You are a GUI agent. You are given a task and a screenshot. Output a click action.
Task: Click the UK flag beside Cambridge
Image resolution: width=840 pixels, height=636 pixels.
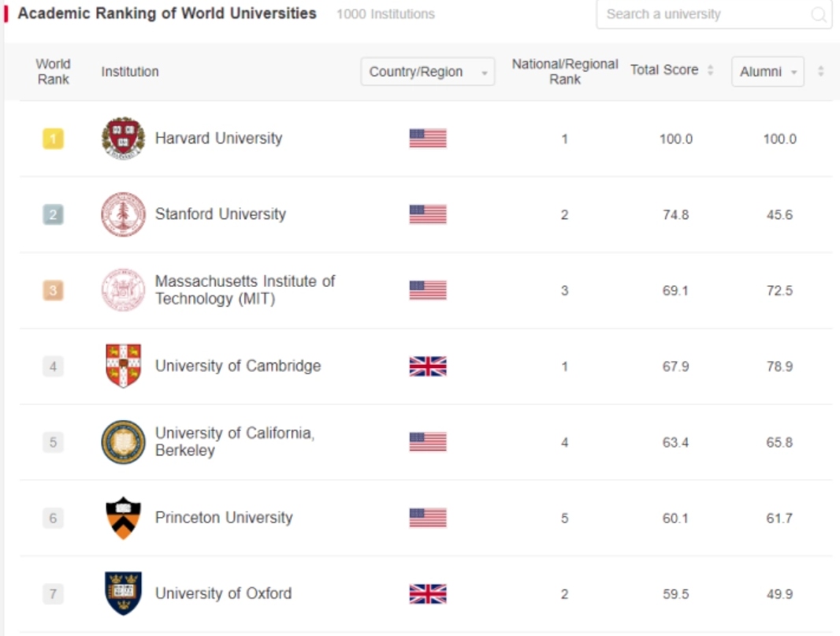pyautogui.click(x=428, y=366)
